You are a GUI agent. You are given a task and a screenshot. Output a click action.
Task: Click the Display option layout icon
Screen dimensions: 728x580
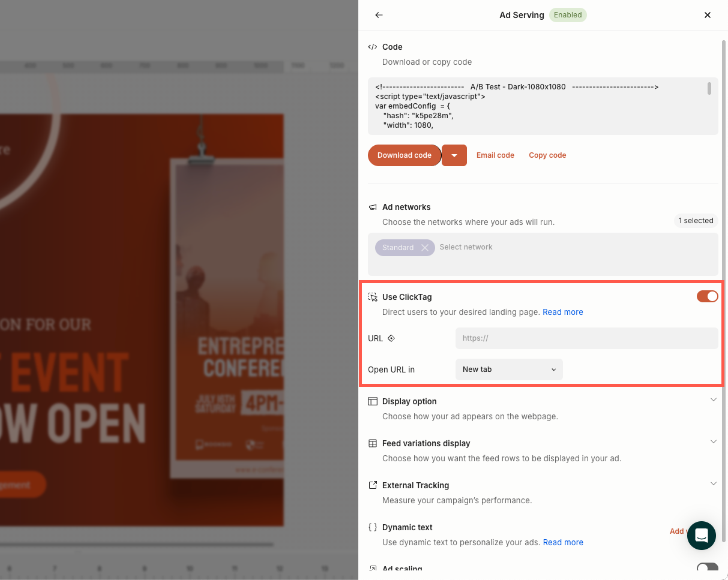click(373, 401)
